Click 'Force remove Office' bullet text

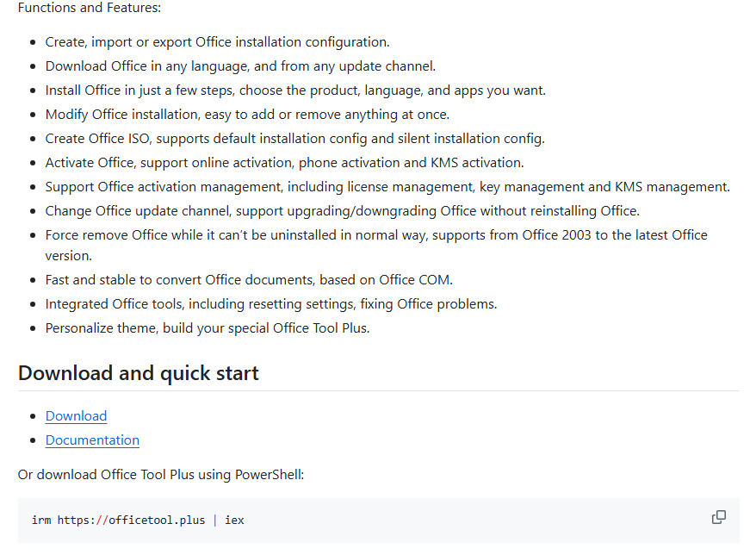coord(376,245)
